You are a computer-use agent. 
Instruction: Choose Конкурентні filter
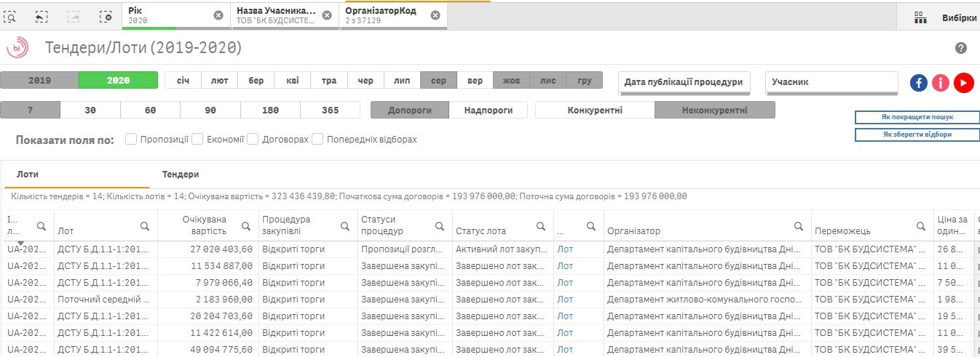pyautogui.click(x=595, y=111)
